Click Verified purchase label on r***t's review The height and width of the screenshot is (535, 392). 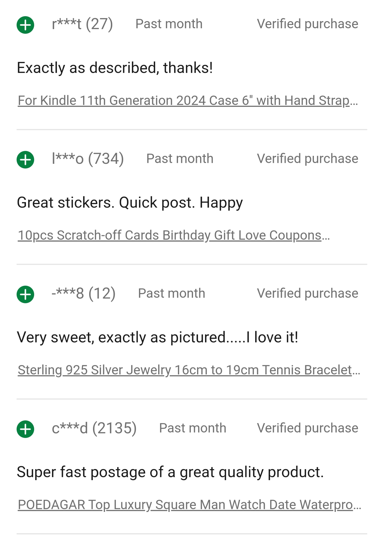(x=307, y=24)
